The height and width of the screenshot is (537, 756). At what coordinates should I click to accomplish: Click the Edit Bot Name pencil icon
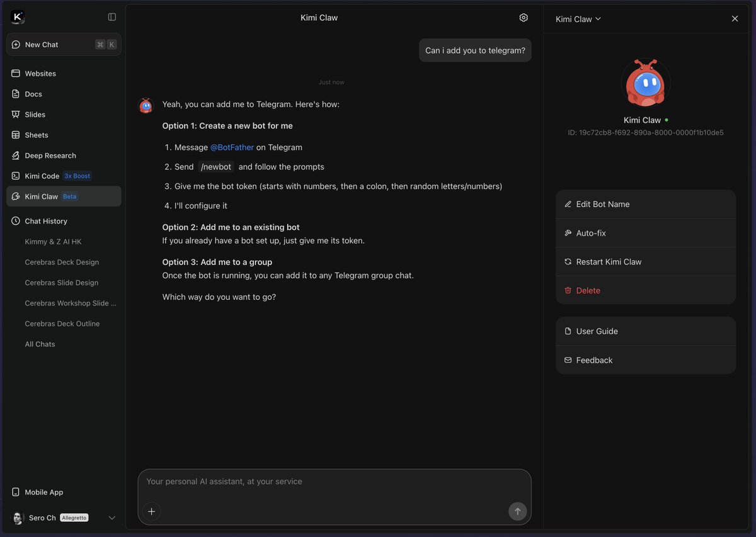pos(568,204)
